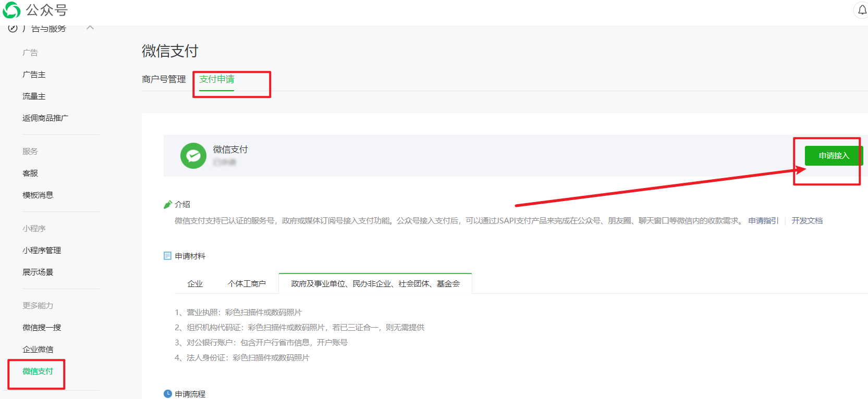
Task: Click the 法人身份证 requirement line
Action: point(242,358)
